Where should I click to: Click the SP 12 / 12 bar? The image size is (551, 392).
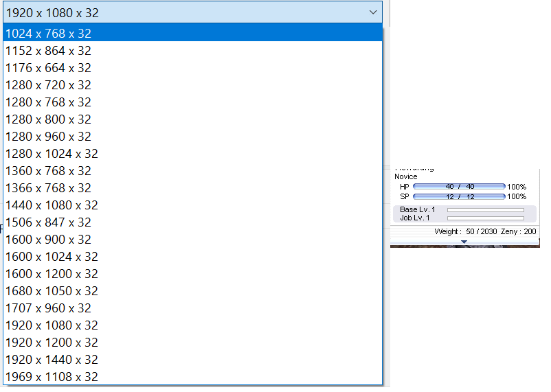point(459,196)
